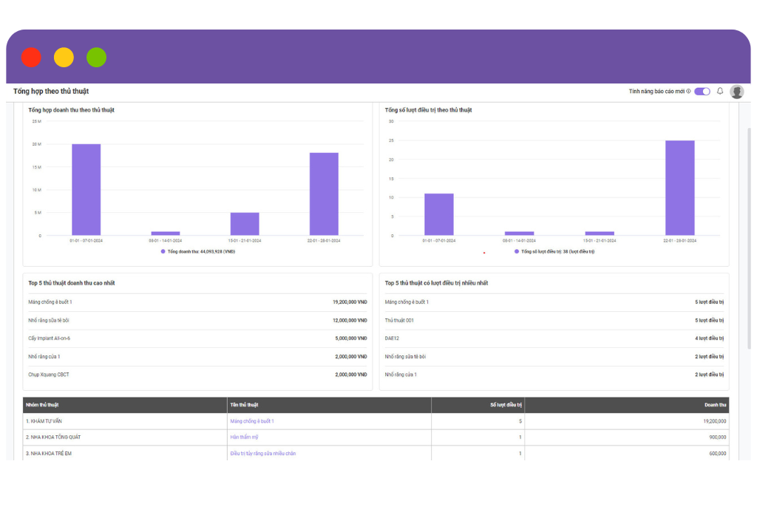
Task: Select revenue bar for 08-01 - 14-01-2024
Action: point(166,233)
